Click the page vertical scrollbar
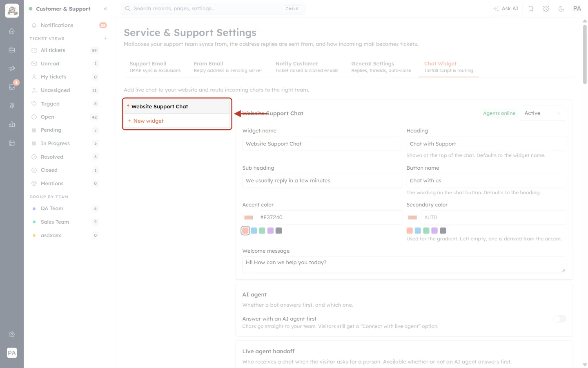Screen dimensions: 588x368 [585, 54]
